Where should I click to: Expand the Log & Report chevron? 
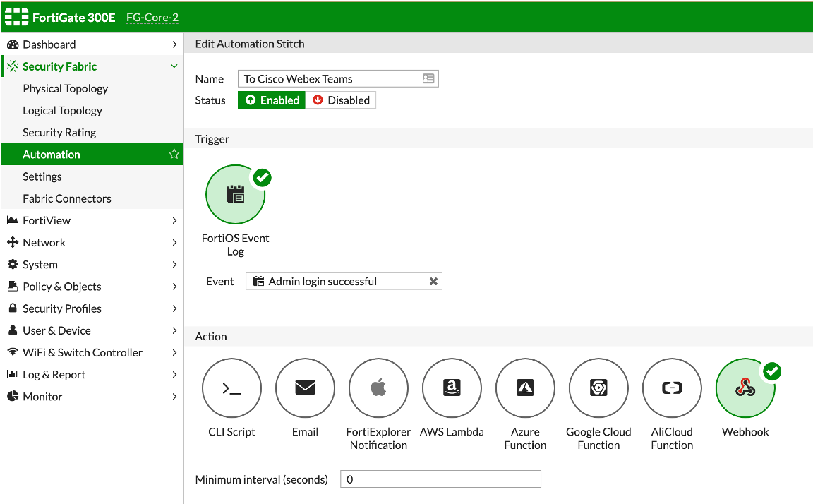[x=174, y=374]
